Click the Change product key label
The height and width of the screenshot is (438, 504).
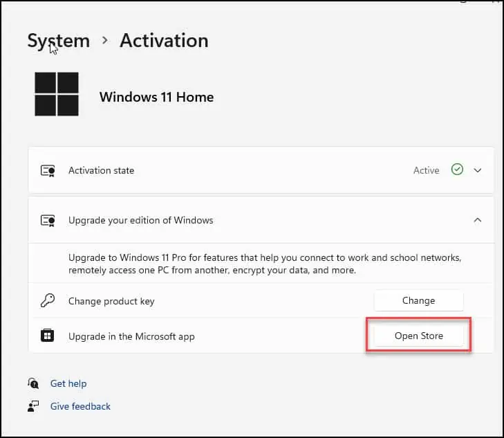pos(111,301)
